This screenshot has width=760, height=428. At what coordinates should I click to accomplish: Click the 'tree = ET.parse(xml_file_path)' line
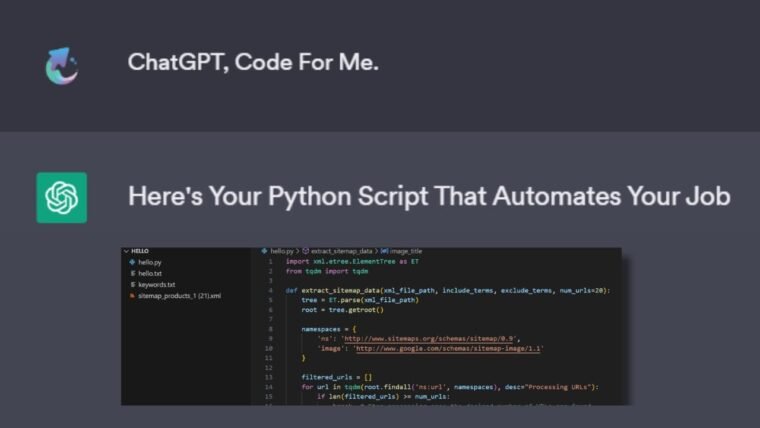pyautogui.click(x=360, y=301)
